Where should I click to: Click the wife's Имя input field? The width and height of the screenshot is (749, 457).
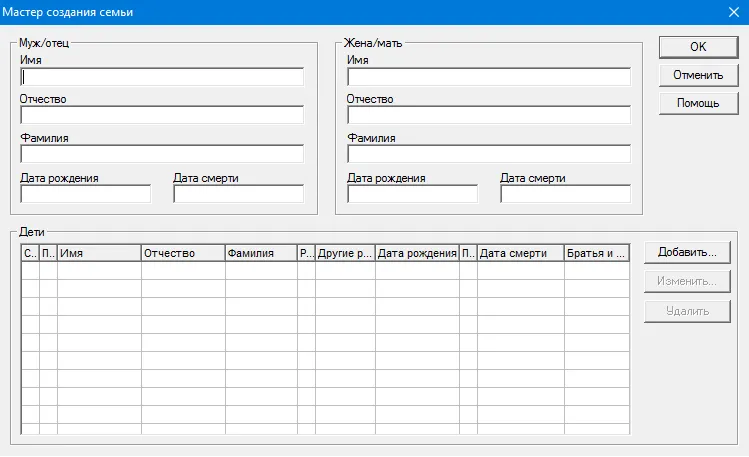click(x=489, y=77)
